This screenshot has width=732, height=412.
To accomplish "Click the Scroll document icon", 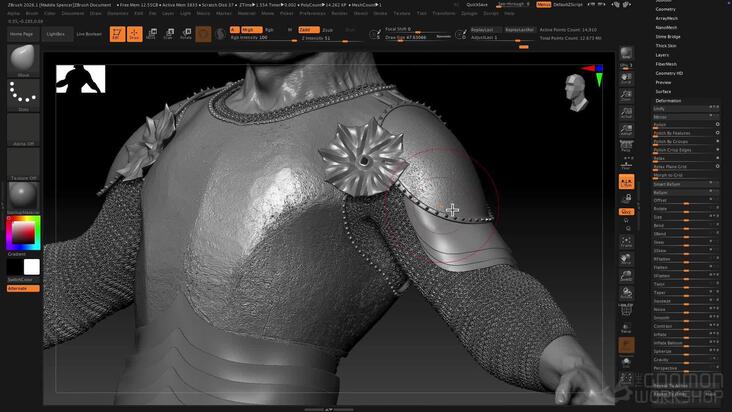I will (626, 78).
